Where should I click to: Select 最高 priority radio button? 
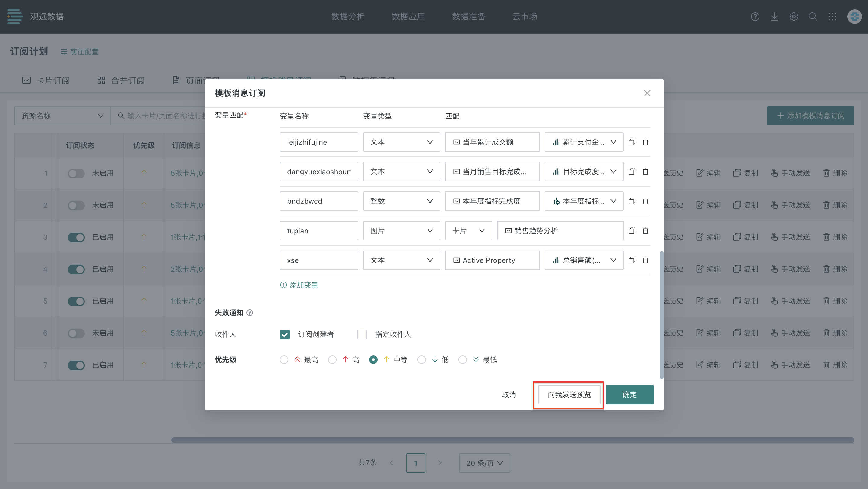284,360
